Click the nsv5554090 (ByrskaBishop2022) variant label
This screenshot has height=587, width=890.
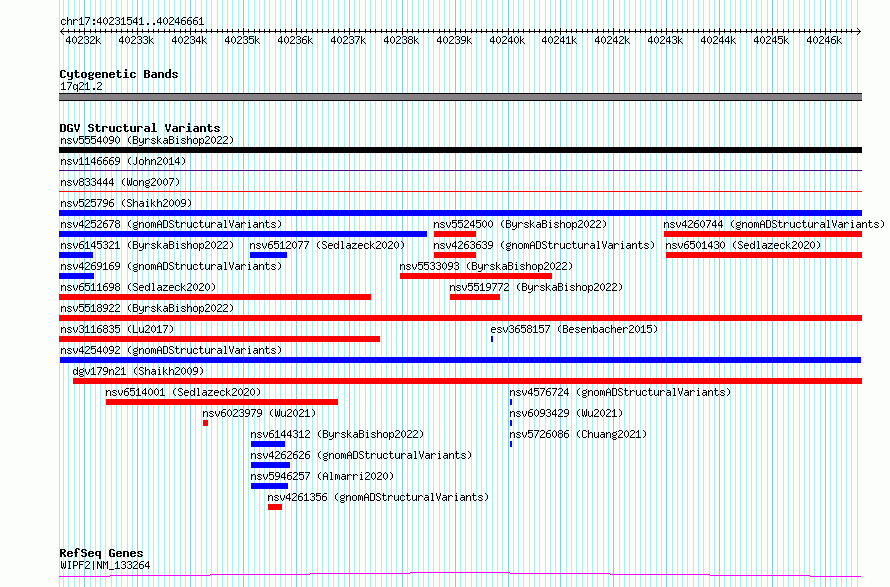click(147, 140)
